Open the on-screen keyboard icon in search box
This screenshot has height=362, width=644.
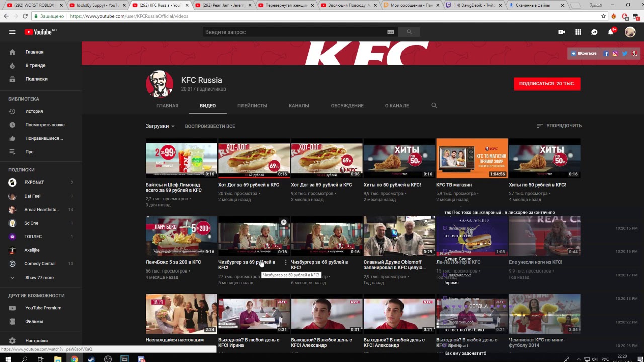(x=390, y=32)
